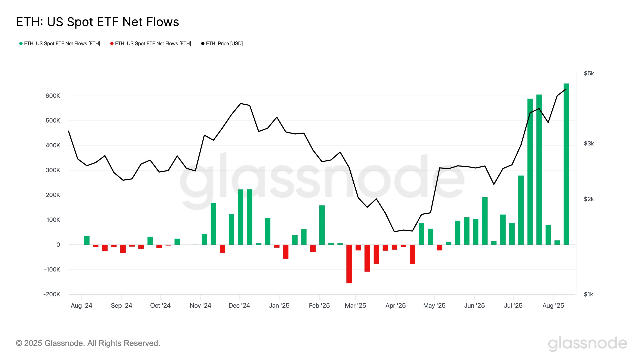This screenshot has height=362, width=644.
Task: Click the Glassnode copyright notice text
Action: [x=88, y=343]
